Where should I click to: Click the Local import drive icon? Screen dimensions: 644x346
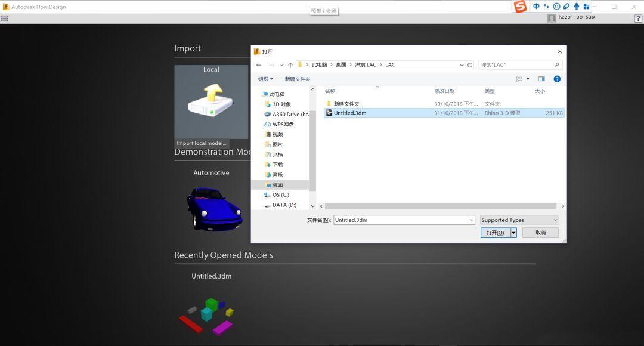pyautogui.click(x=211, y=101)
